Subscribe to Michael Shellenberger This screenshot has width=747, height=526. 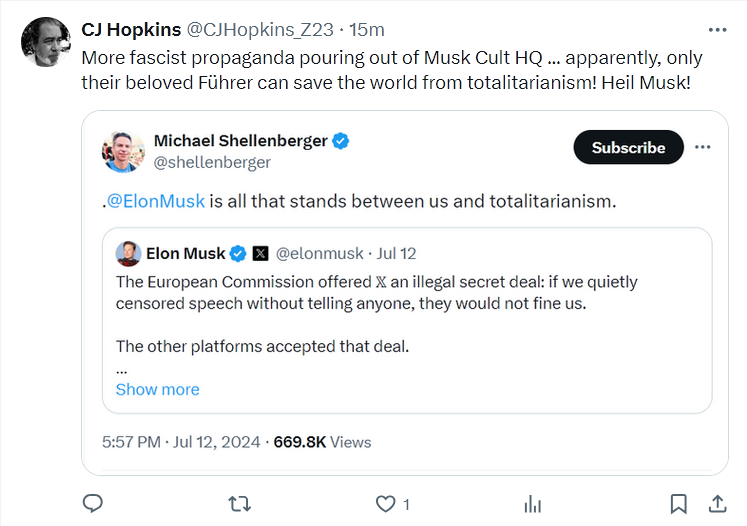tap(628, 147)
